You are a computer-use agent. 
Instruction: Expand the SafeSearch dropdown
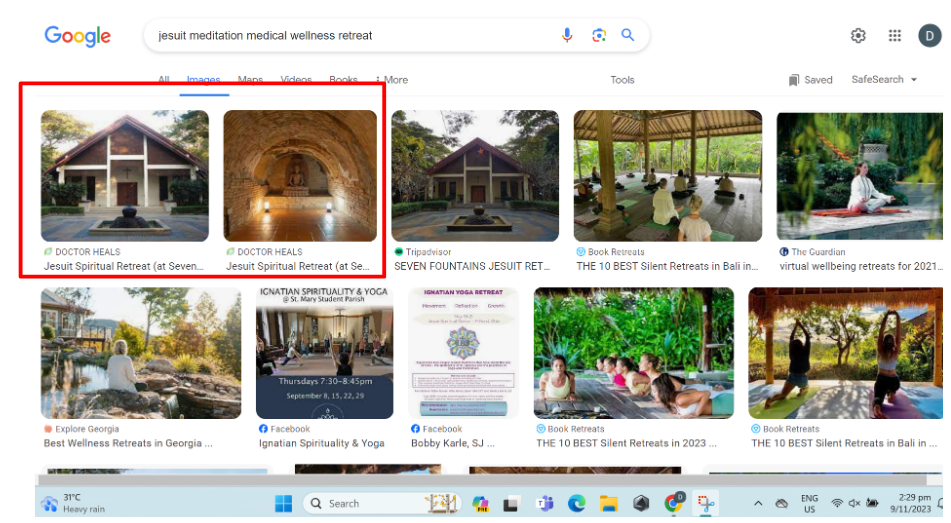(x=884, y=80)
